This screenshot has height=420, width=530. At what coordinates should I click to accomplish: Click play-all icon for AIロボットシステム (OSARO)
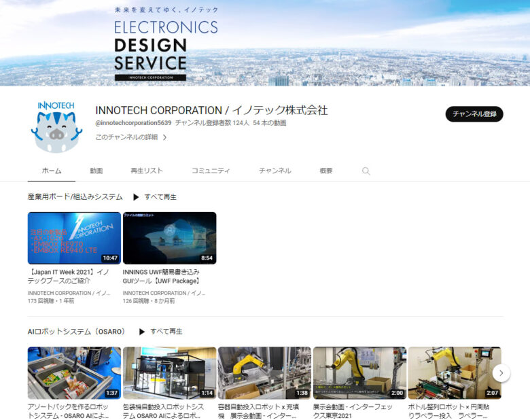pos(142,332)
